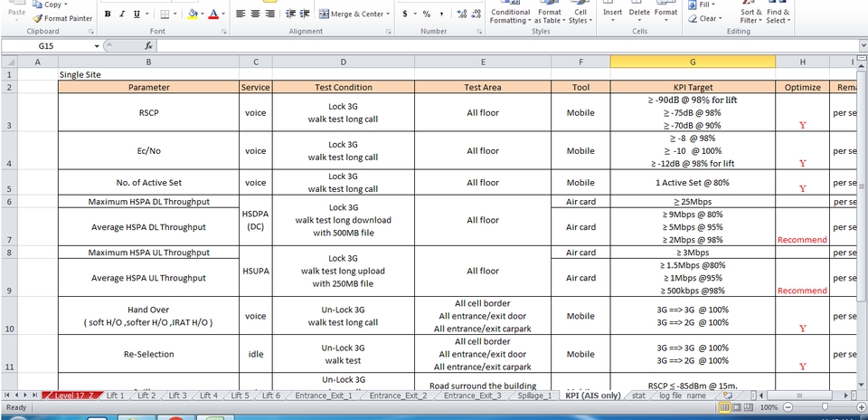Click into the formula bar
868x420 pixels.
506,46
